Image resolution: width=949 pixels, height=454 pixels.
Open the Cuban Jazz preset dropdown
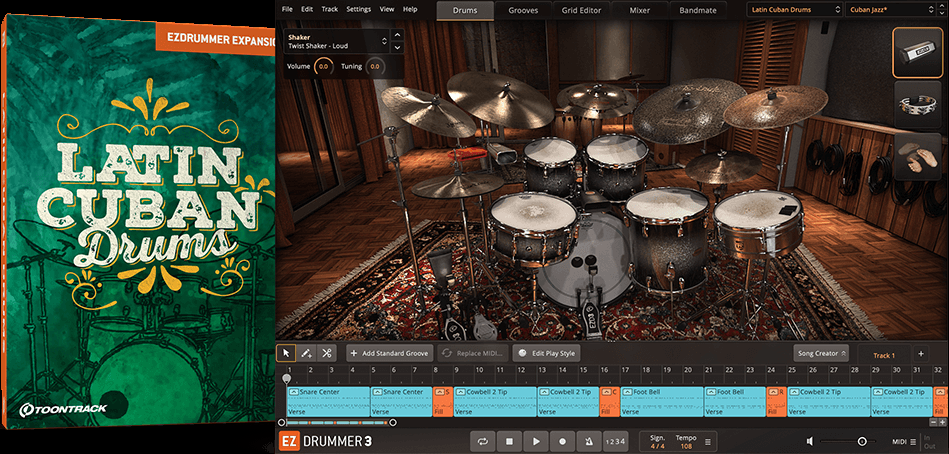(x=888, y=10)
